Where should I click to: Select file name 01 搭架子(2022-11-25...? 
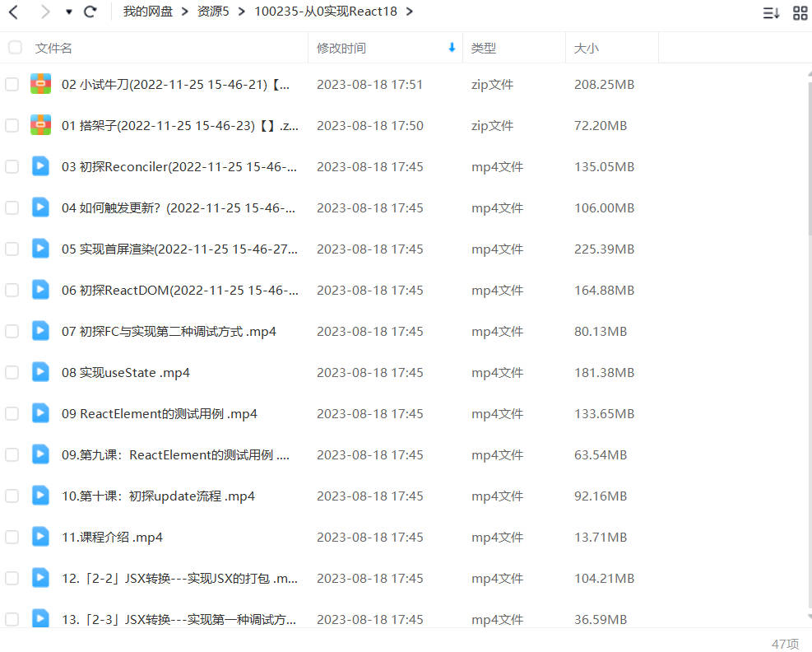pyautogui.click(x=179, y=125)
